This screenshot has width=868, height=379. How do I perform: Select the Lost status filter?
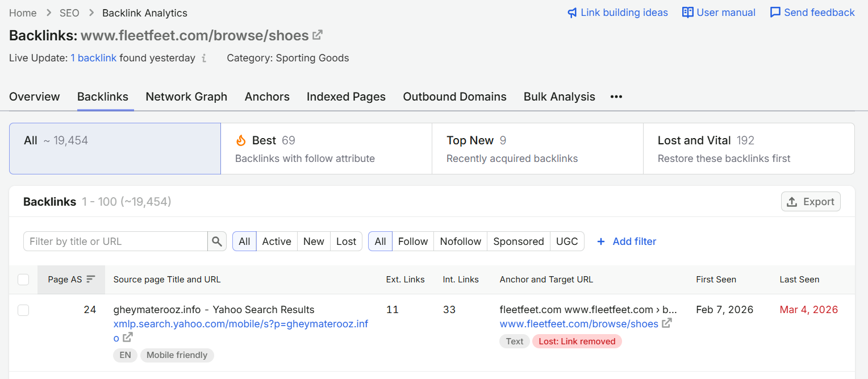pos(346,241)
